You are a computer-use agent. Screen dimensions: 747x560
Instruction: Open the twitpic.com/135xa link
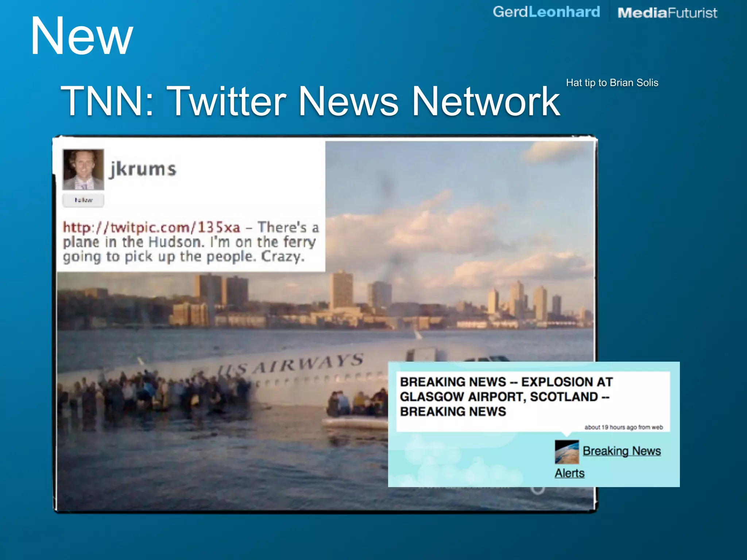[x=151, y=227]
